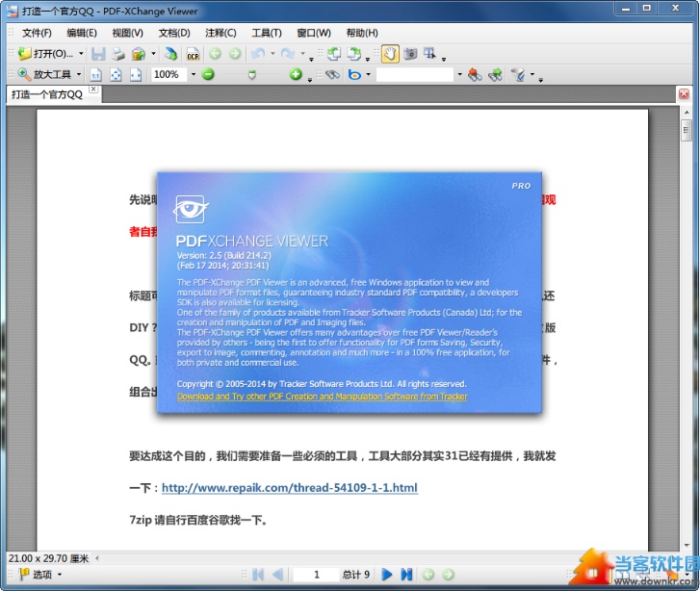Open the Tools (工具) menu
The width and height of the screenshot is (700, 591).
[x=267, y=33]
